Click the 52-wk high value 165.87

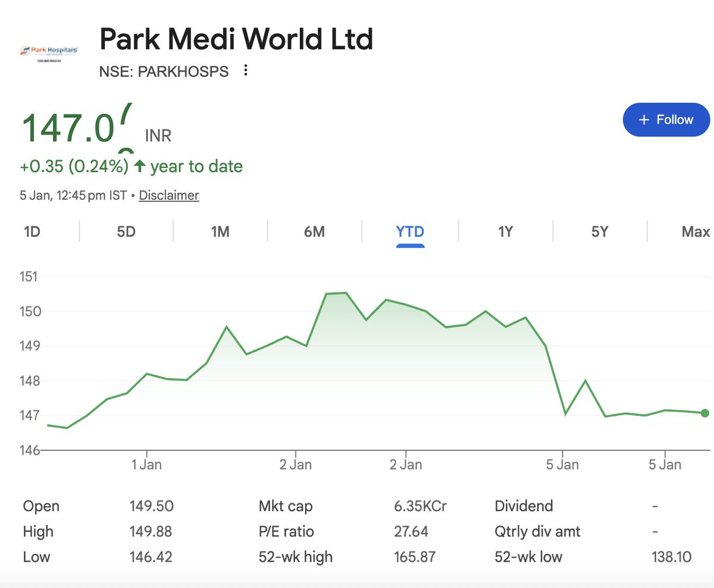click(x=415, y=557)
